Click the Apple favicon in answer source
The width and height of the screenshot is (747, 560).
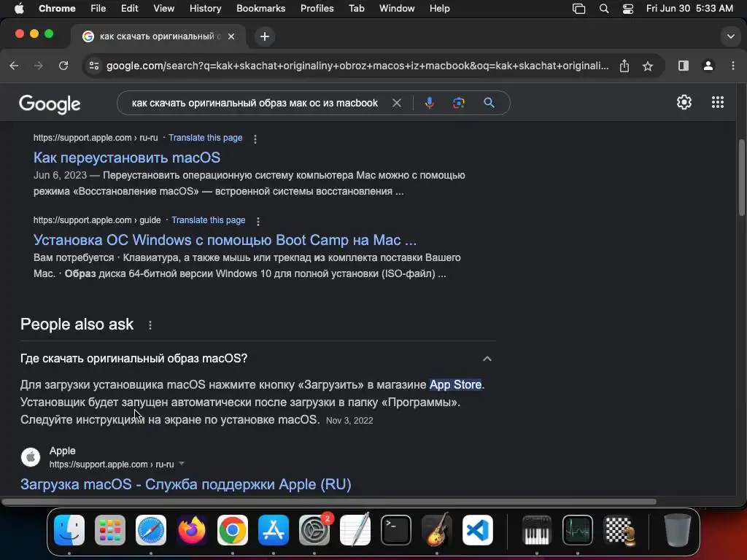tap(31, 457)
